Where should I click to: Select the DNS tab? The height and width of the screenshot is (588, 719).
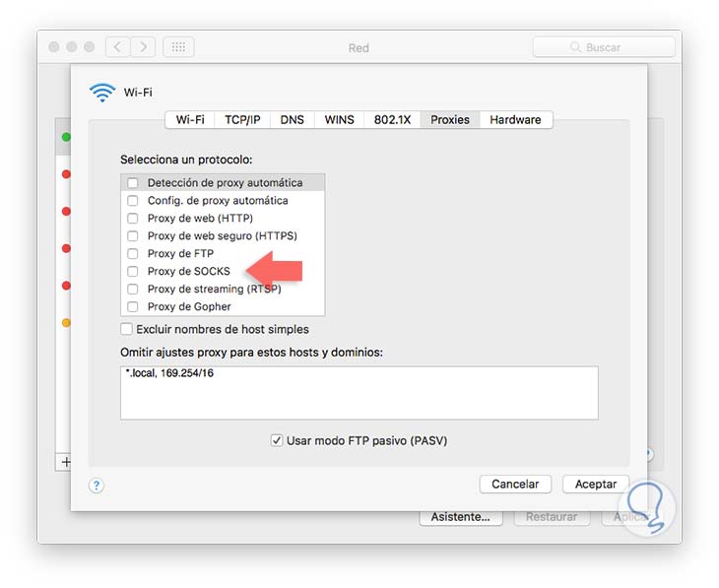[293, 120]
